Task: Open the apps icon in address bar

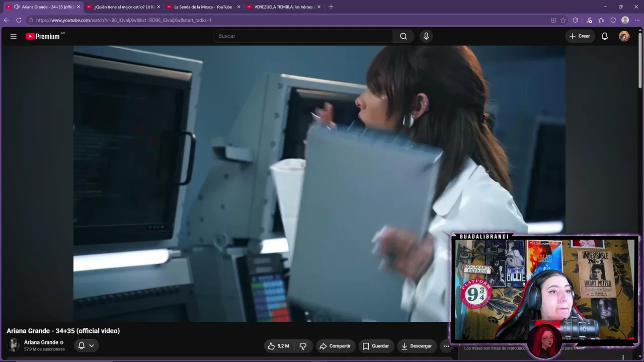Action: (x=553, y=20)
